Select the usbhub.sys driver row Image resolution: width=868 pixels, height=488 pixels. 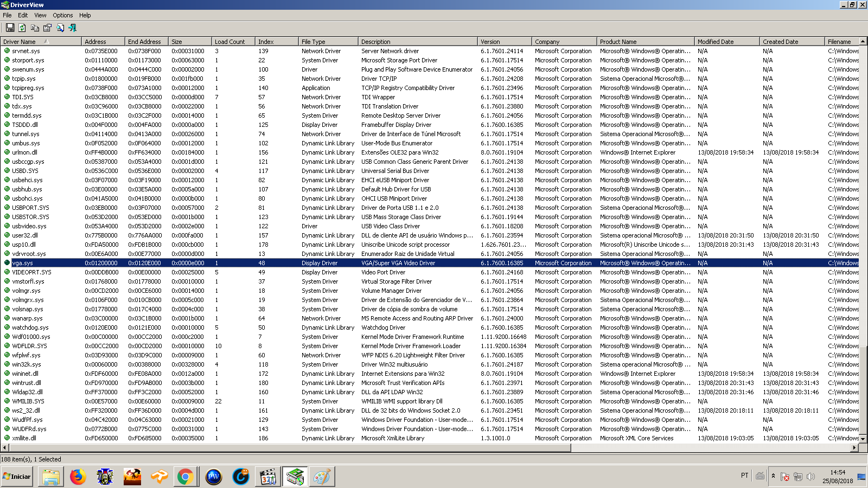click(27, 189)
